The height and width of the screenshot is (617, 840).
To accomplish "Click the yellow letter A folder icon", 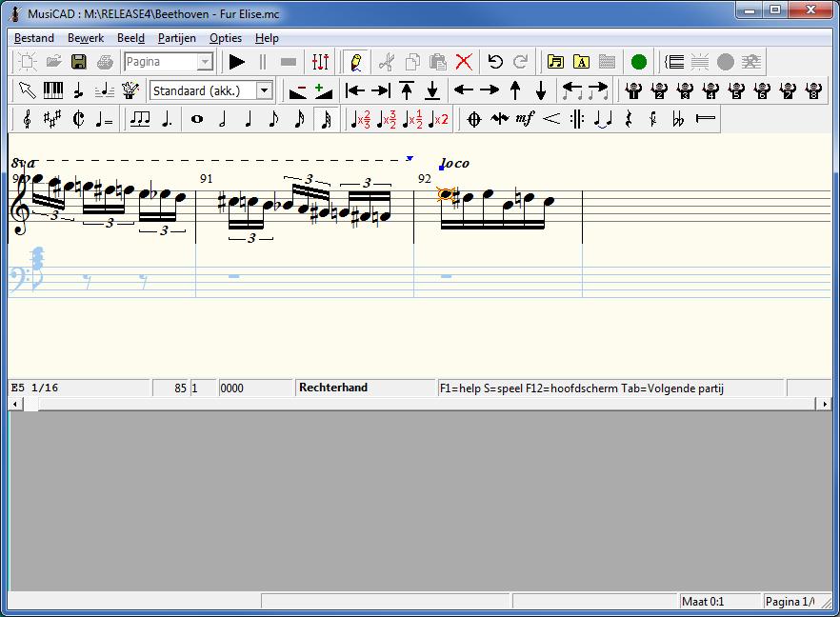I will point(581,62).
